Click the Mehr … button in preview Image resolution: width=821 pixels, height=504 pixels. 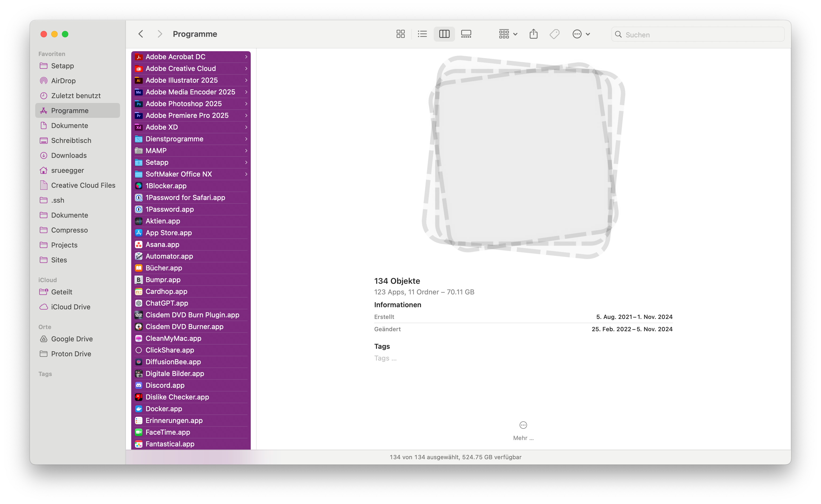523,431
